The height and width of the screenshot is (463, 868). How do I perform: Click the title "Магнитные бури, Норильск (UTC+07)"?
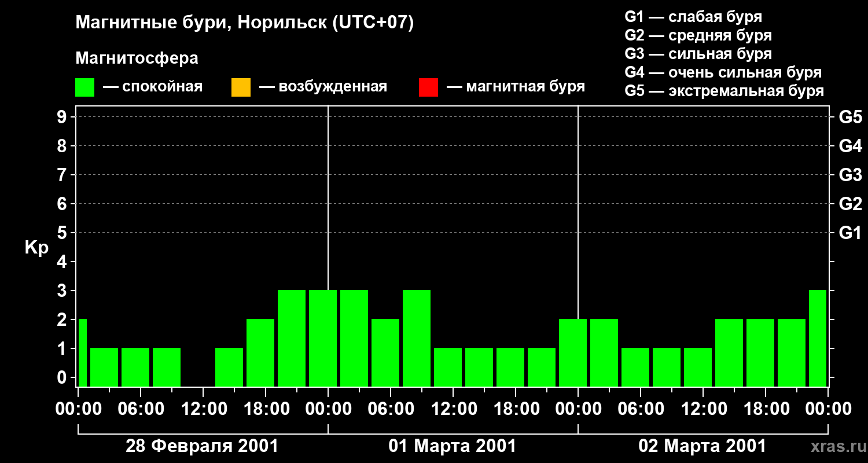(x=245, y=23)
